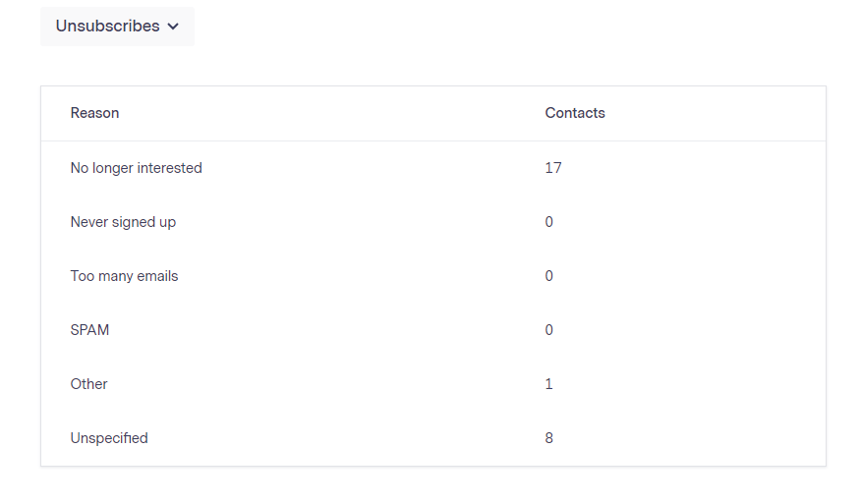
Task: Click the Reason column header
Action: (x=94, y=113)
